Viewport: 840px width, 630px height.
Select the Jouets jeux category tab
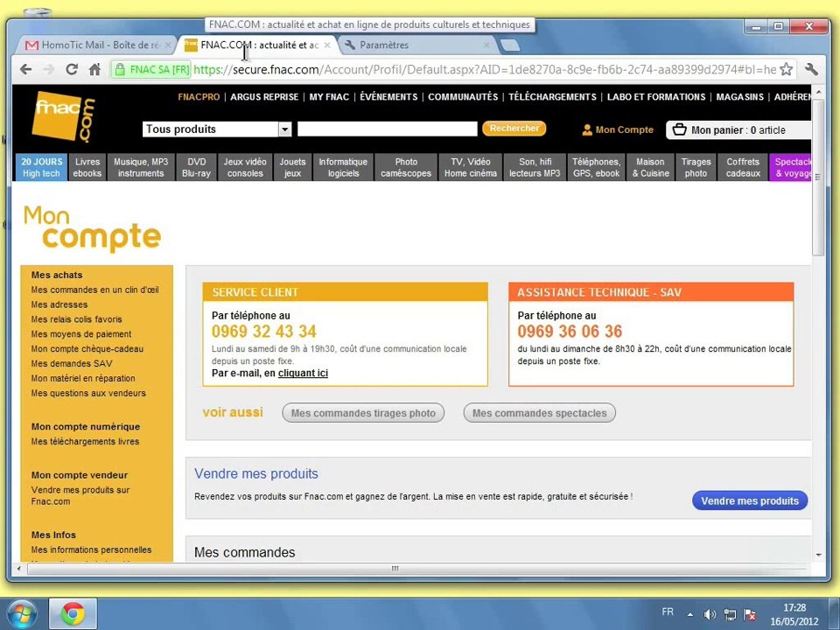[292, 167]
